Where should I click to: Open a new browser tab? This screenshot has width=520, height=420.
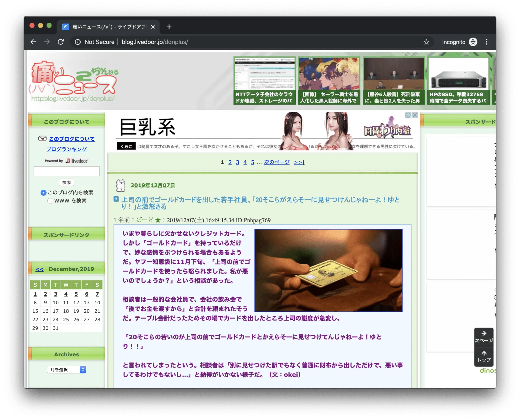click(169, 27)
